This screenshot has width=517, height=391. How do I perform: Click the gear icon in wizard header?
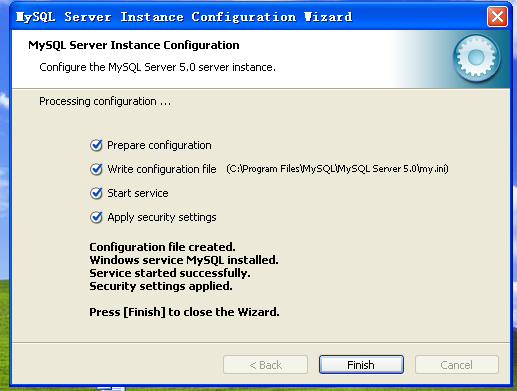[476, 58]
